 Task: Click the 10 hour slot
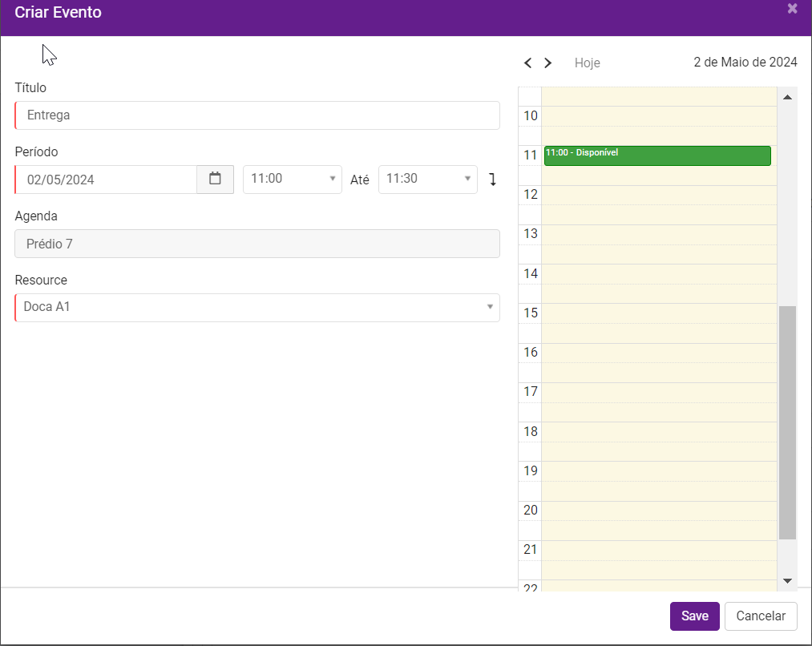659,116
